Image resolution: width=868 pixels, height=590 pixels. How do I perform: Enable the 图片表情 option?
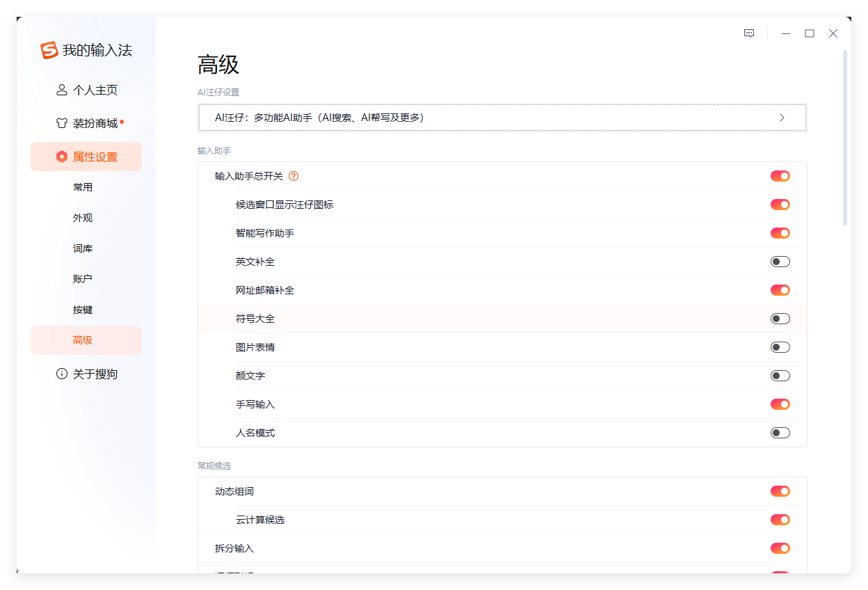click(x=780, y=346)
